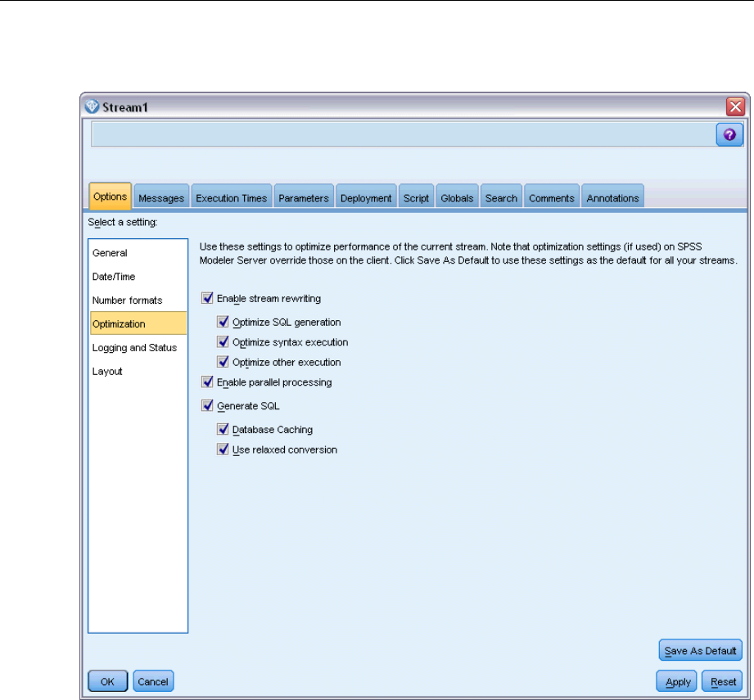Open the Script tab
754x700 pixels.
pos(416,198)
